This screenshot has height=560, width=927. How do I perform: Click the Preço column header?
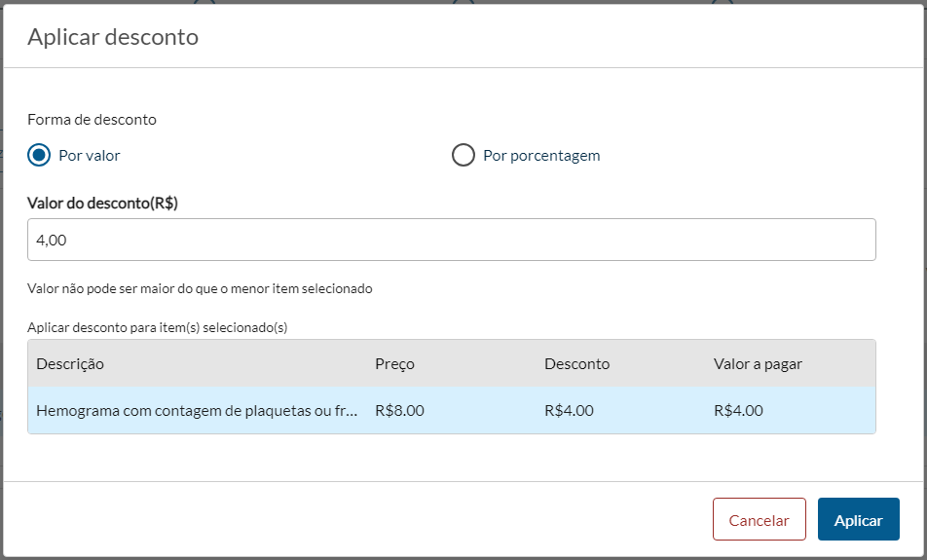tap(394, 364)
